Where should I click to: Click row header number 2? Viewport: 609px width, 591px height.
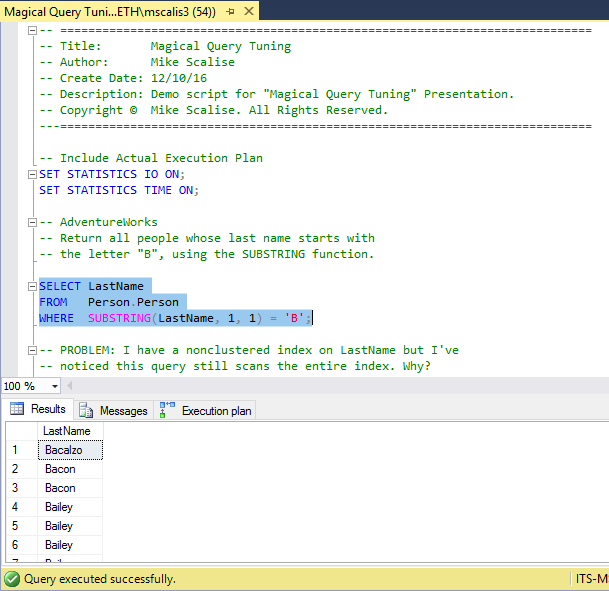click(22, 469)
